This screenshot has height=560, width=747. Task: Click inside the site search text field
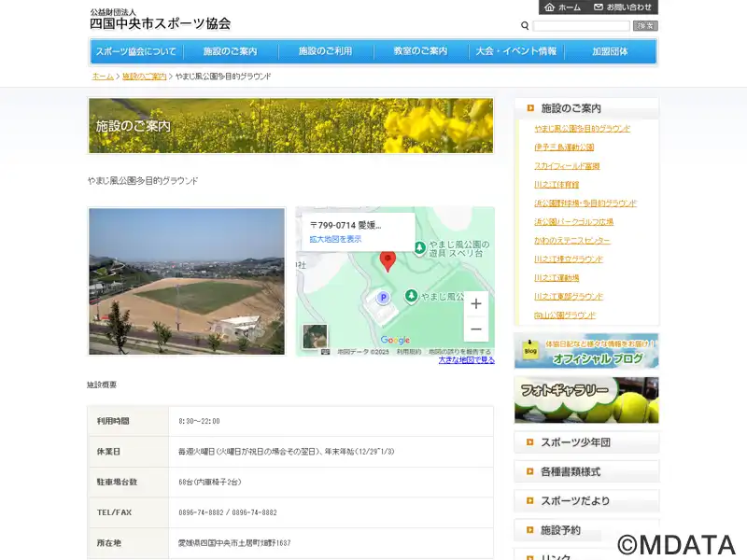pos(581,26)
